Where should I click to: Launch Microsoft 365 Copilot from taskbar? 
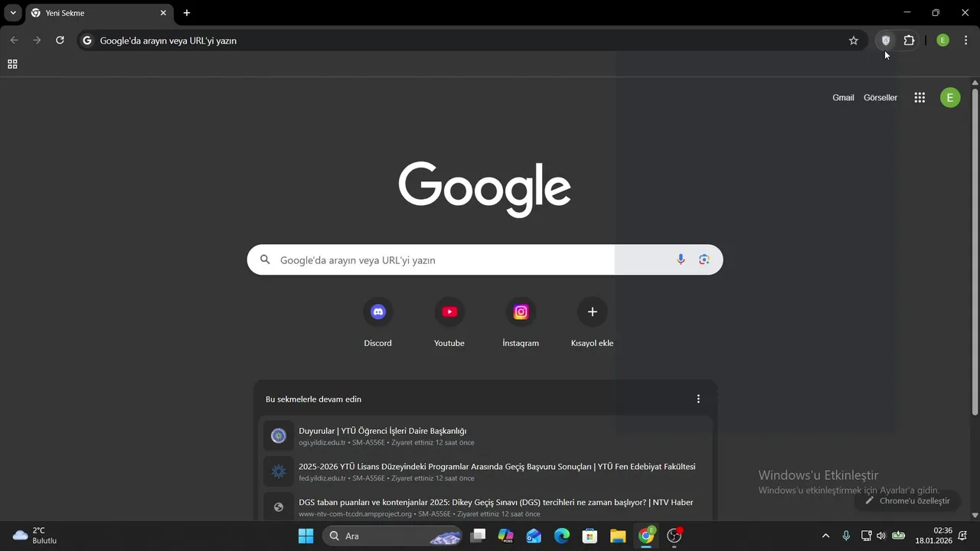(x=505, y=536)
